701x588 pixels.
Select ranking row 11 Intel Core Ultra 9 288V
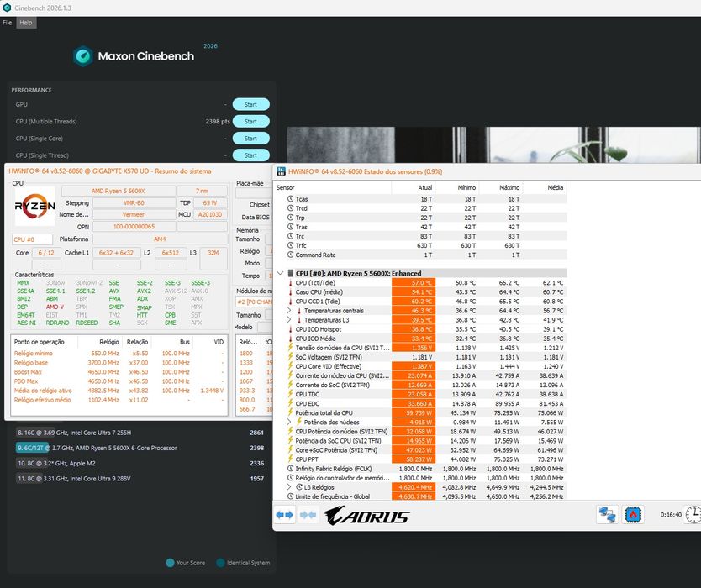coord(140,479)
